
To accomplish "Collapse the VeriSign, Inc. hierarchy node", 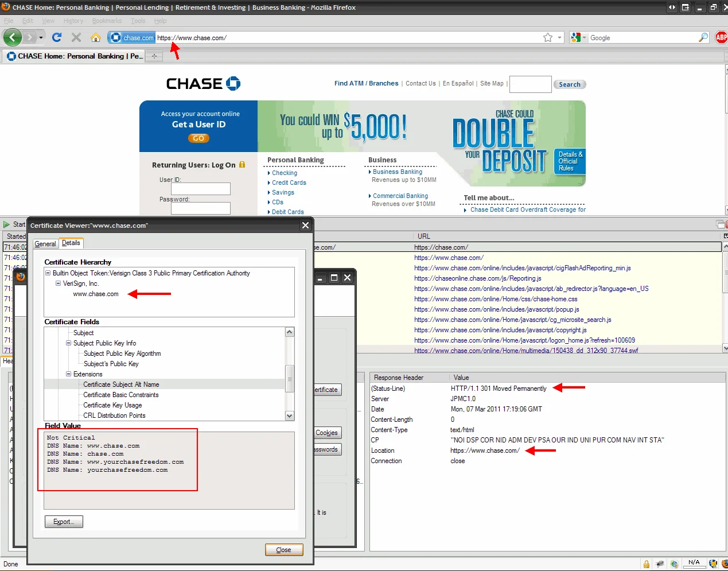I will 58,283.
